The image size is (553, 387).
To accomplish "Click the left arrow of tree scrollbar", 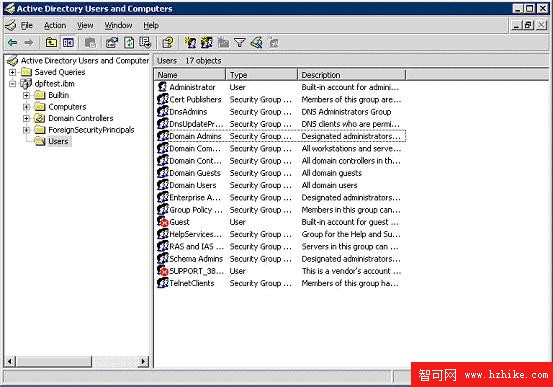I will coord(10,361).
